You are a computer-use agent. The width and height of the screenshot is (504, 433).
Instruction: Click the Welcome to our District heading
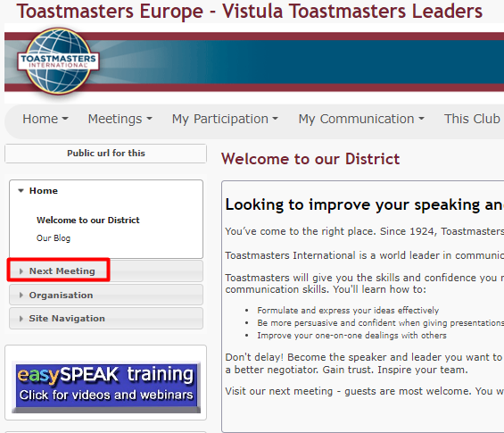pyautogui.click(x=310, y=159)
